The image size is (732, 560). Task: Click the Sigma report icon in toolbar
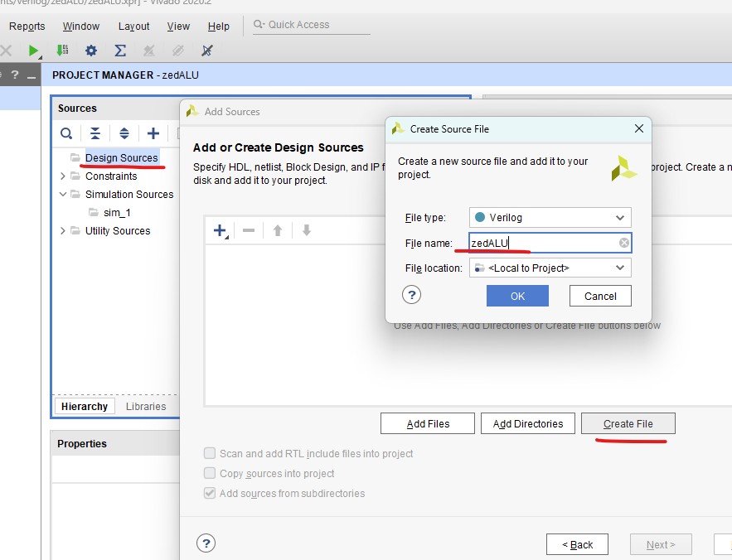coord(120,51)
